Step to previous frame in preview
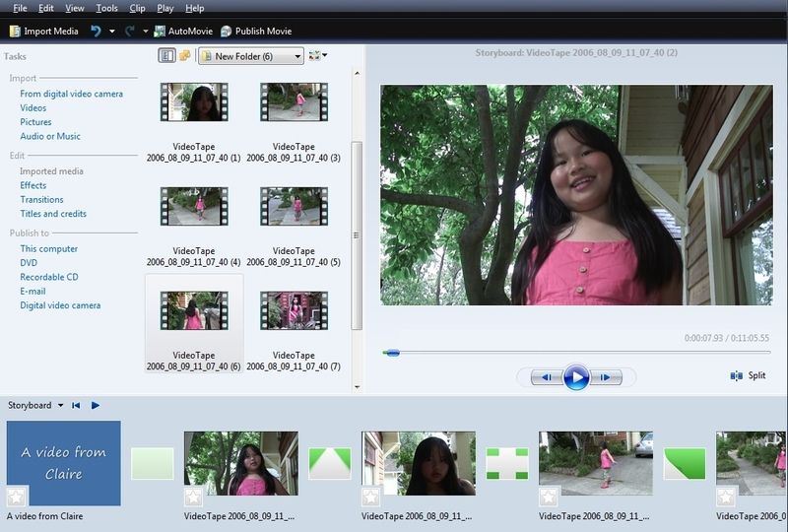Image resolution: width=788 pixels, height=532 pixels. (547, 376)
